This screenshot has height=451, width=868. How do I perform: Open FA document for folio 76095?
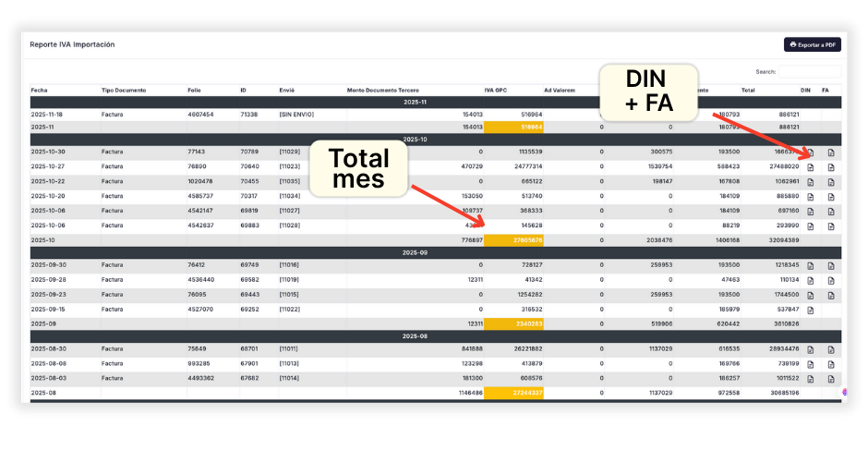coord(830,295)
